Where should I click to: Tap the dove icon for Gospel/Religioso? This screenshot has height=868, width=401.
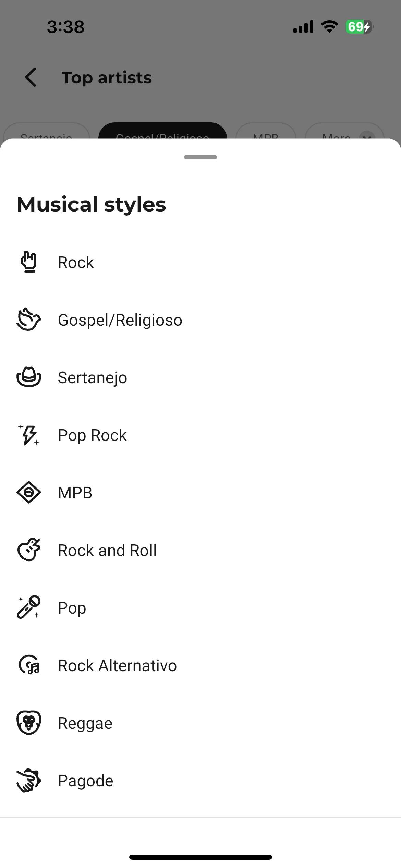[x=29, y=320]
